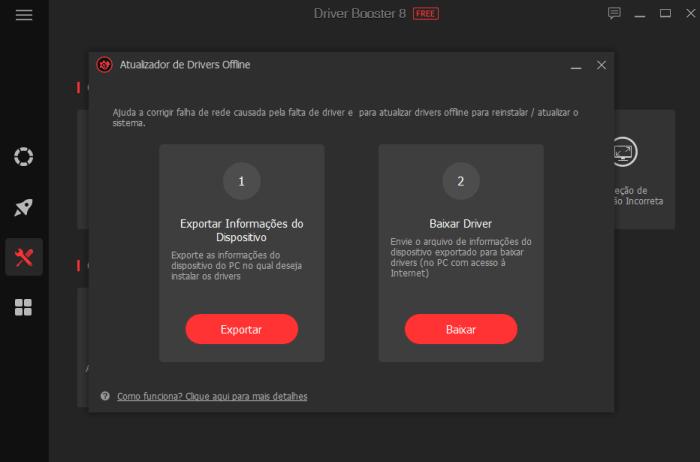The height and width of the screenshot is (462, 700).
Task: Click the FREE badge in title bar
Action: click(x=425, y=14)
